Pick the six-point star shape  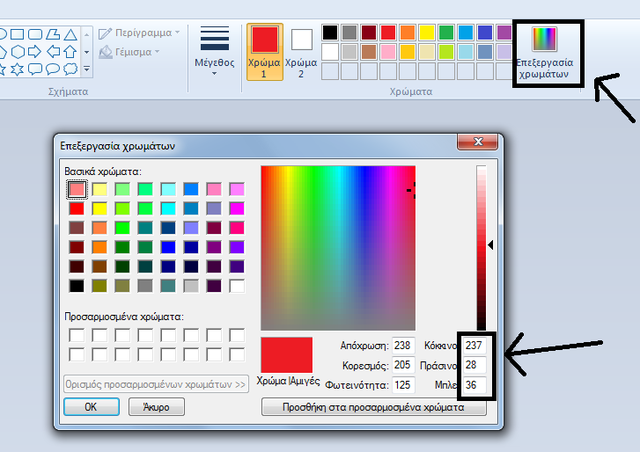click(17, 69)
